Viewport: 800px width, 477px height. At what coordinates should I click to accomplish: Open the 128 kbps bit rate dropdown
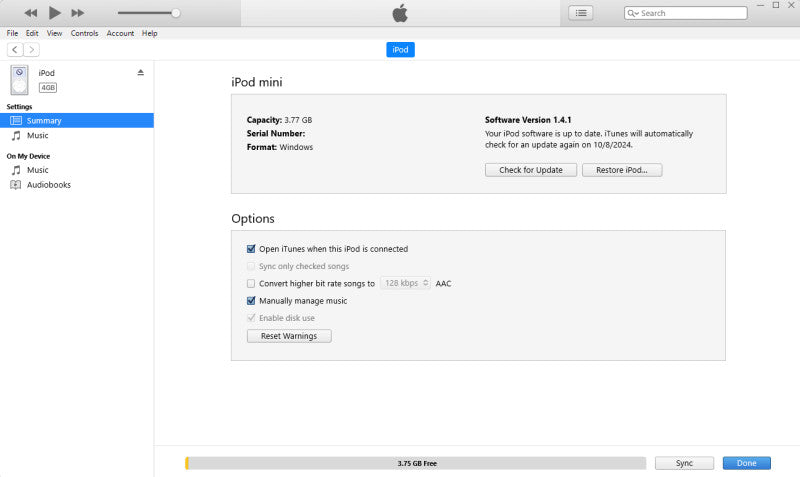tap(406, 283)
